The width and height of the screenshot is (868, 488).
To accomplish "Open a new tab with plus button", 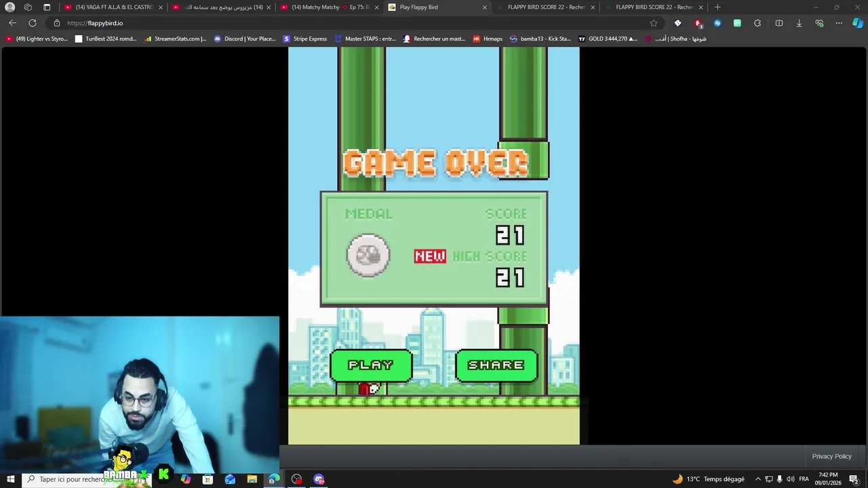I will 717,7.
